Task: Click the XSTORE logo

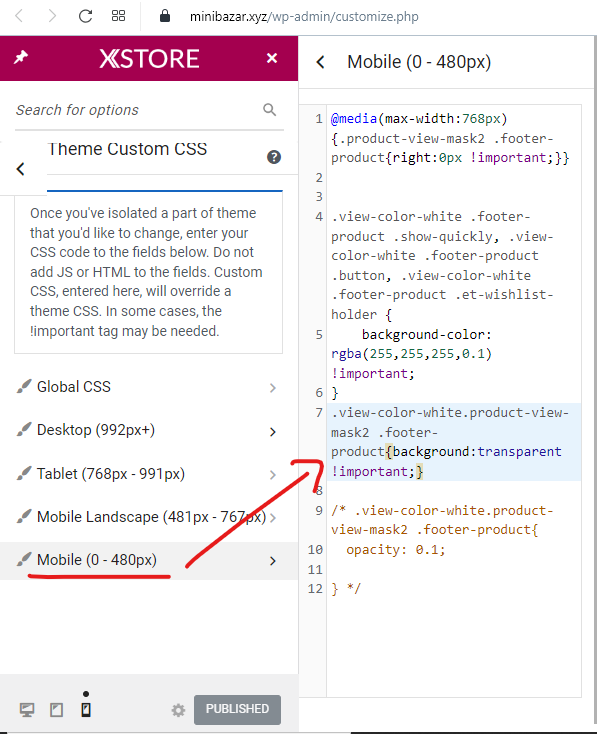Action: (149, 59)
